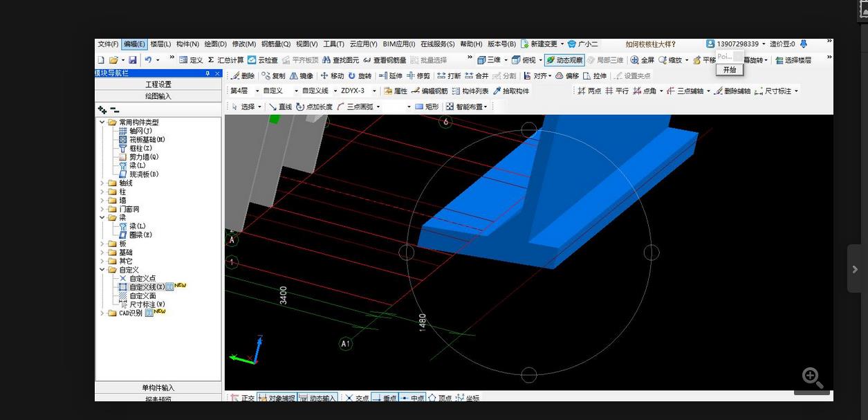
Task: Click 编辑钢筋 (edit rebar)
Action: point(430,91)
